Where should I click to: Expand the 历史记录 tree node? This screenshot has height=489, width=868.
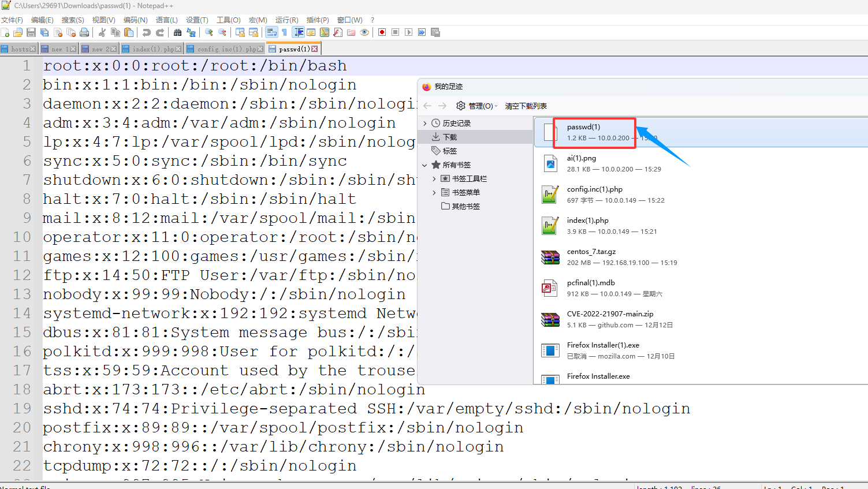pyautogui.click(x=425, y=123)
